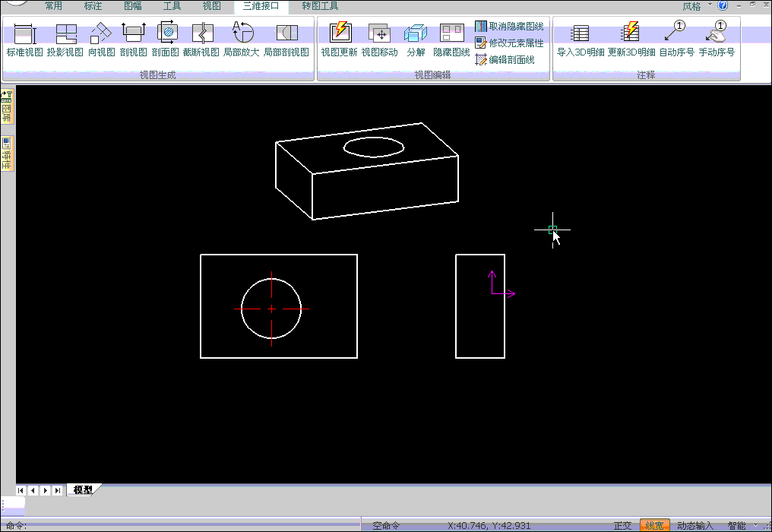Open the 风格 style dropdown
The image size is (772, 532).
(697, 6)
